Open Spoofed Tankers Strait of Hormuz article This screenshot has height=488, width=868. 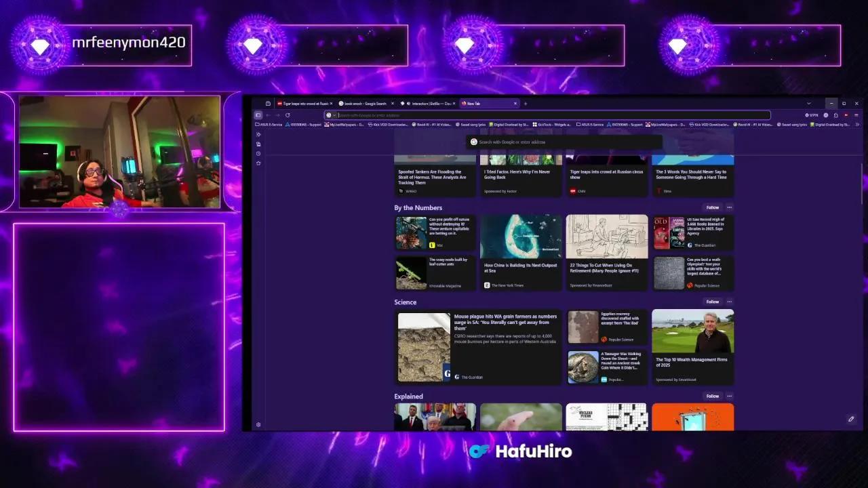pos(435,177)
